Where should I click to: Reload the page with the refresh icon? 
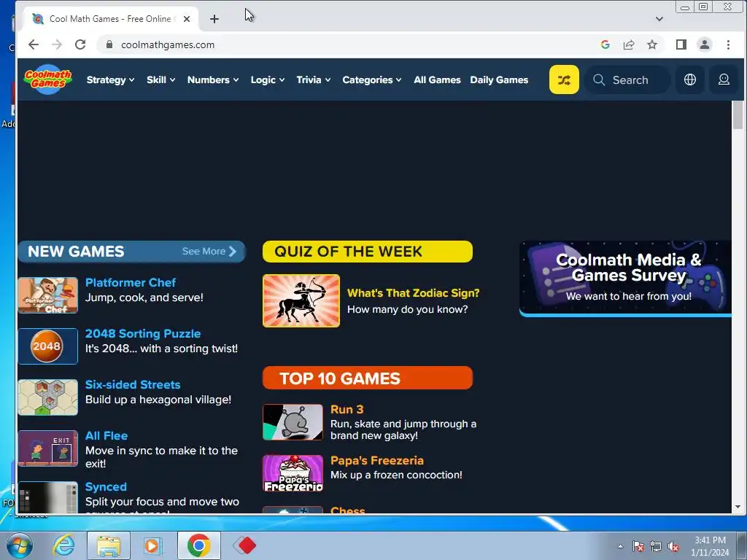coord(80,44)
